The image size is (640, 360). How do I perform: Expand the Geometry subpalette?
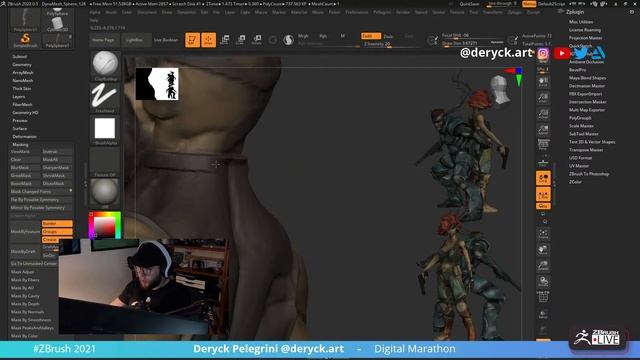(x=22, y=64)
